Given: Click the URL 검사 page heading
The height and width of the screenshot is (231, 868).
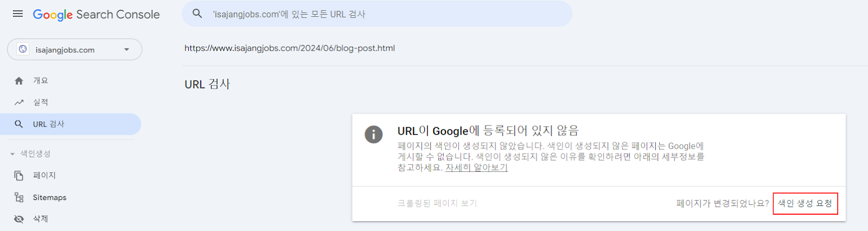Looking at the screenshot, I should tap(207, 84).
